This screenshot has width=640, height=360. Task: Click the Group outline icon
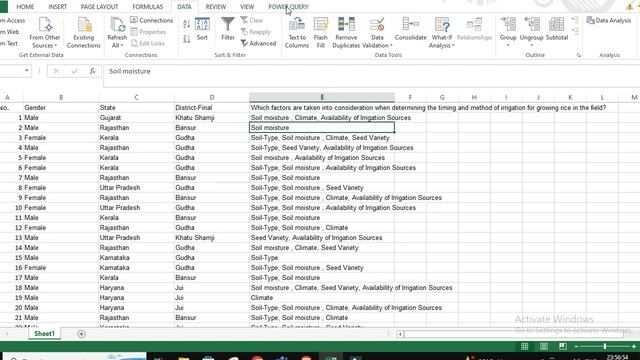508,24
